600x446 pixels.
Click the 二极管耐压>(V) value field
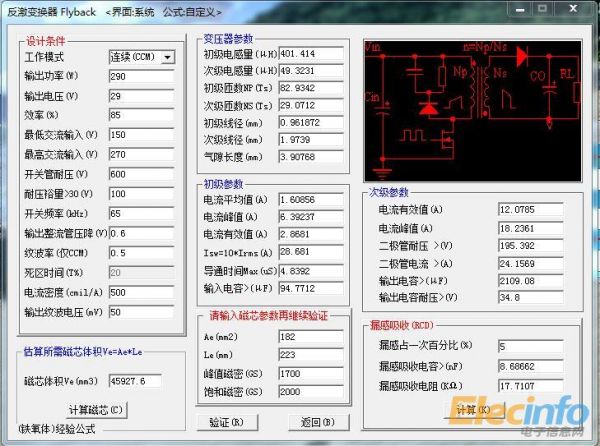tap(531, 246)
